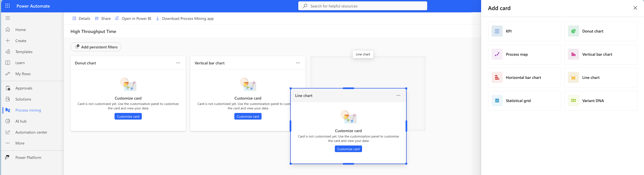Screen dimensions: 644x175
Task: Click the Statistical grid card icon
Action: [x=497, y=101]
